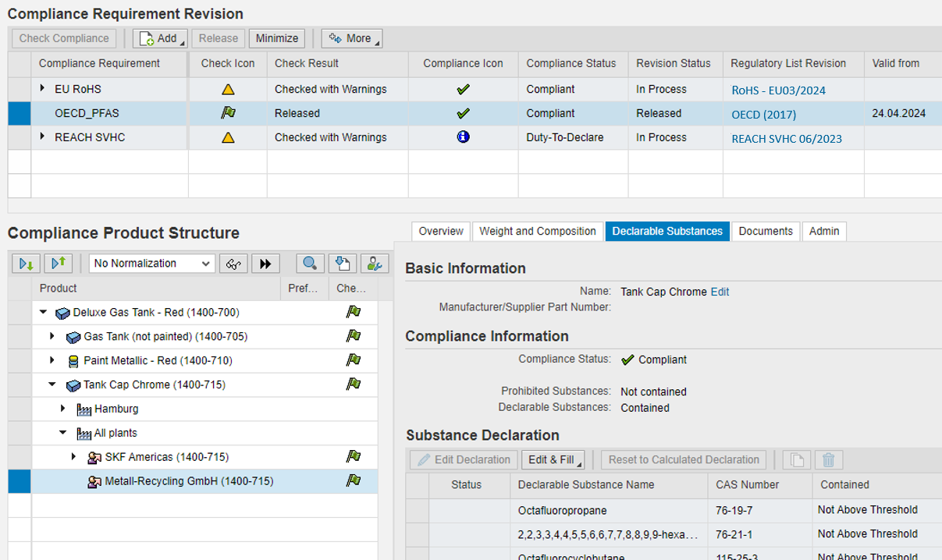
Task: Select row header of Deluxe Gas Tank product
Action: 20,312
